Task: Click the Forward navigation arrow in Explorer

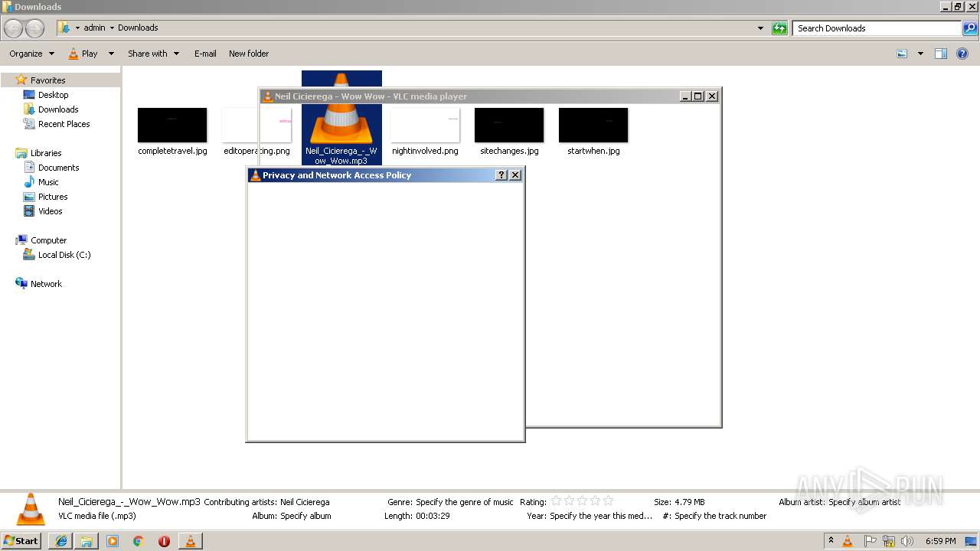Action: pos(35,28)
